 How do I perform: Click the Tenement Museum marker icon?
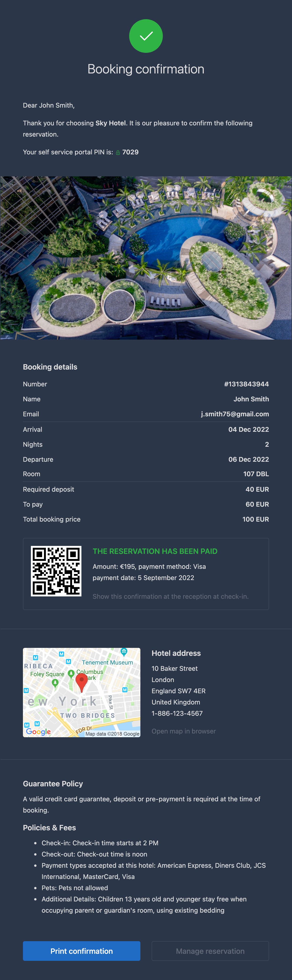click(124, 652)
